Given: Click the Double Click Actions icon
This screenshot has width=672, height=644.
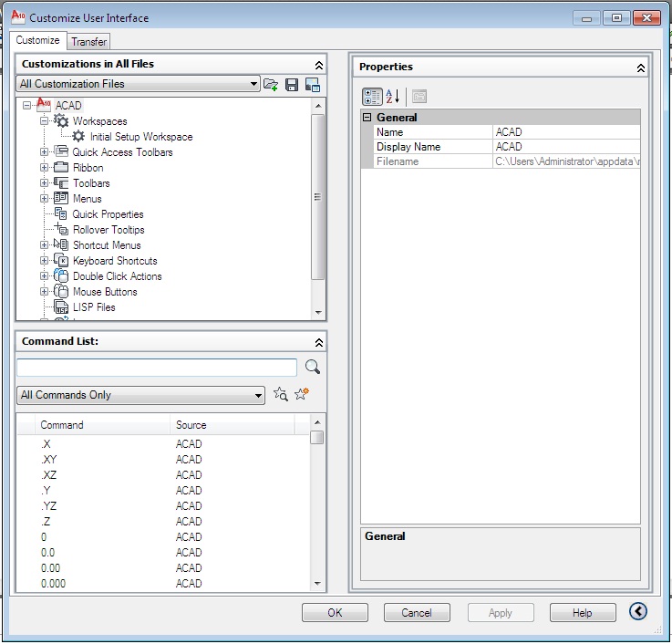Looking at the screenshot, I should click(61, 275).
